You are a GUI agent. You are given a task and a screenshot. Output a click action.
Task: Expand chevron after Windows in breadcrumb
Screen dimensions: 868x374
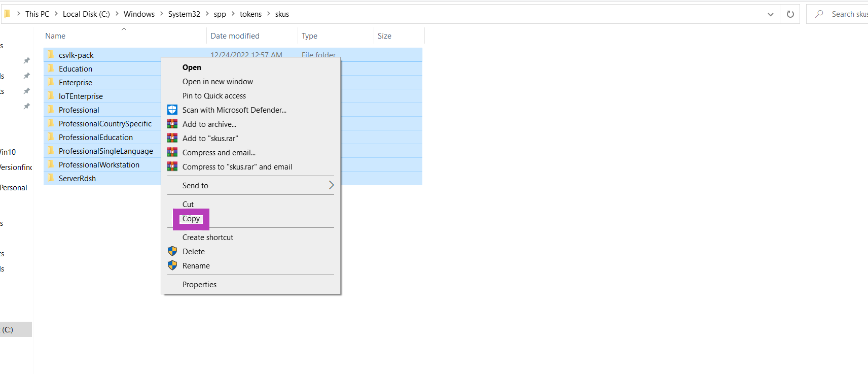[x=162, y=14]
